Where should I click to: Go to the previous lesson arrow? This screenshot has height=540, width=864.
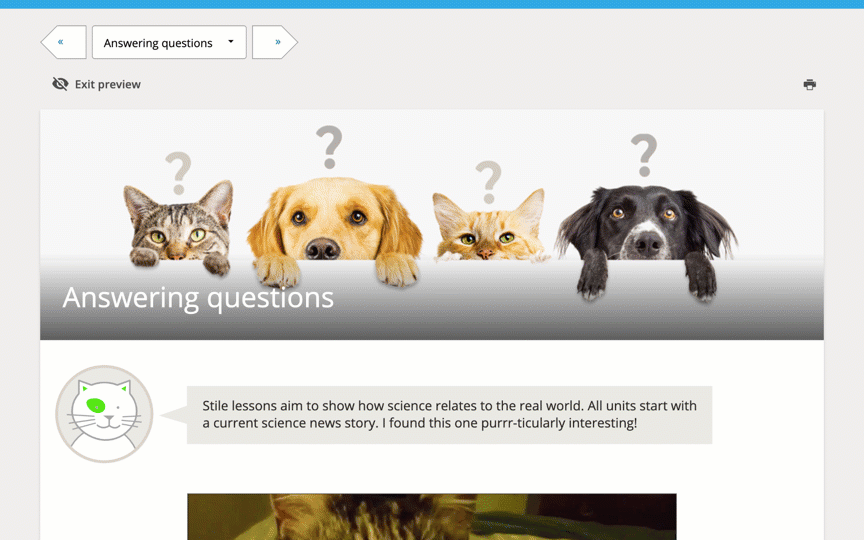pos(63,42)
